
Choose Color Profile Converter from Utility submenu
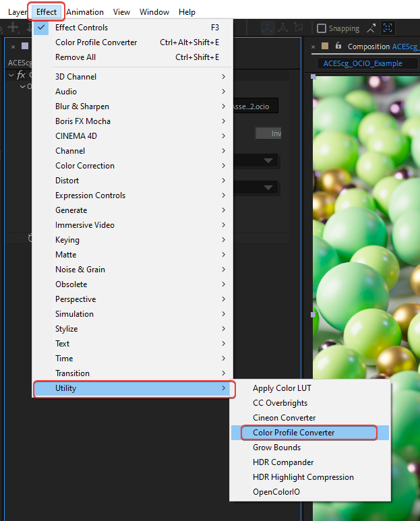click(x=293, y=433)
